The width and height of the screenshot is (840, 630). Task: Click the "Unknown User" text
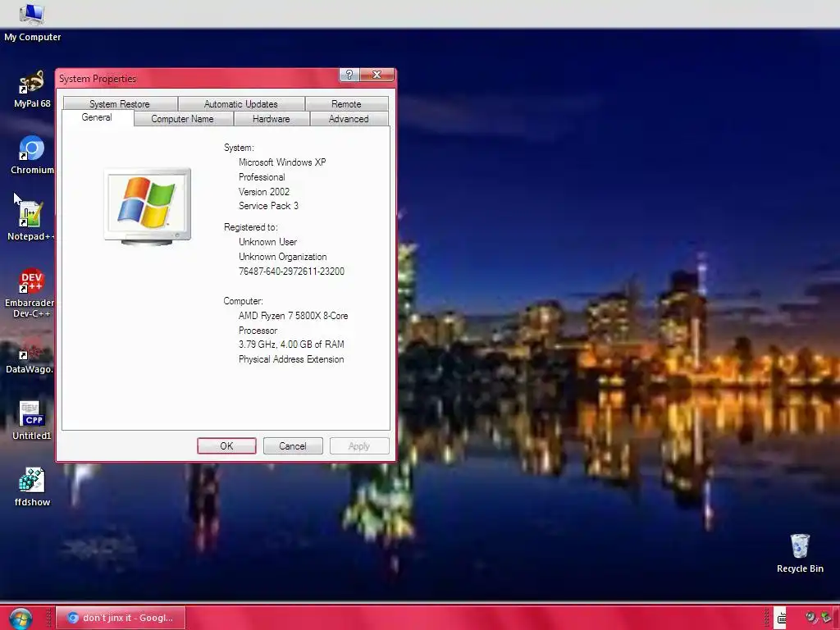(x=267, y=242)
